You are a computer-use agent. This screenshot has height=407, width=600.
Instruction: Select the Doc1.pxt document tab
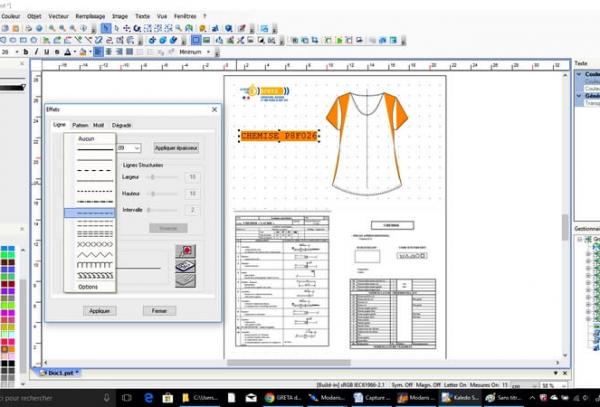[59, 373]
